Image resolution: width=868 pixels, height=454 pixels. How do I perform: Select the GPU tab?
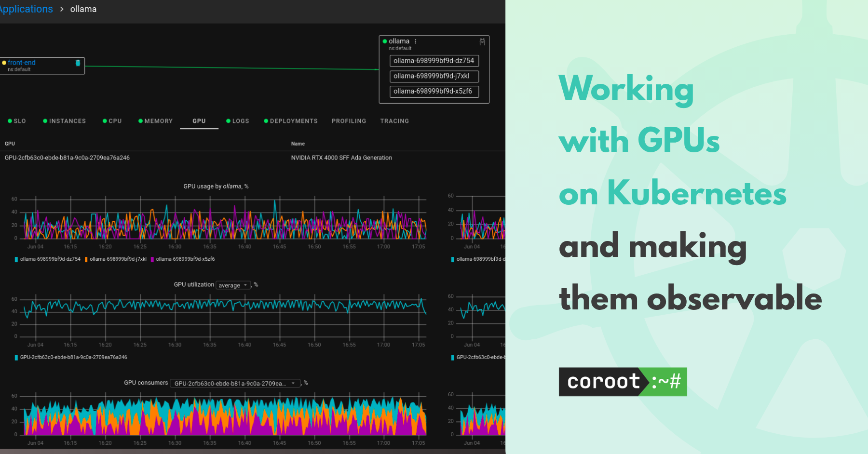199,121
